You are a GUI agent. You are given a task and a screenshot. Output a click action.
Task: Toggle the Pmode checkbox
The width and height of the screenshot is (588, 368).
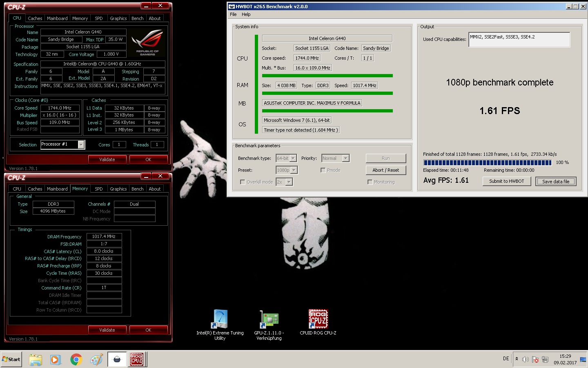tap(323, 170)
